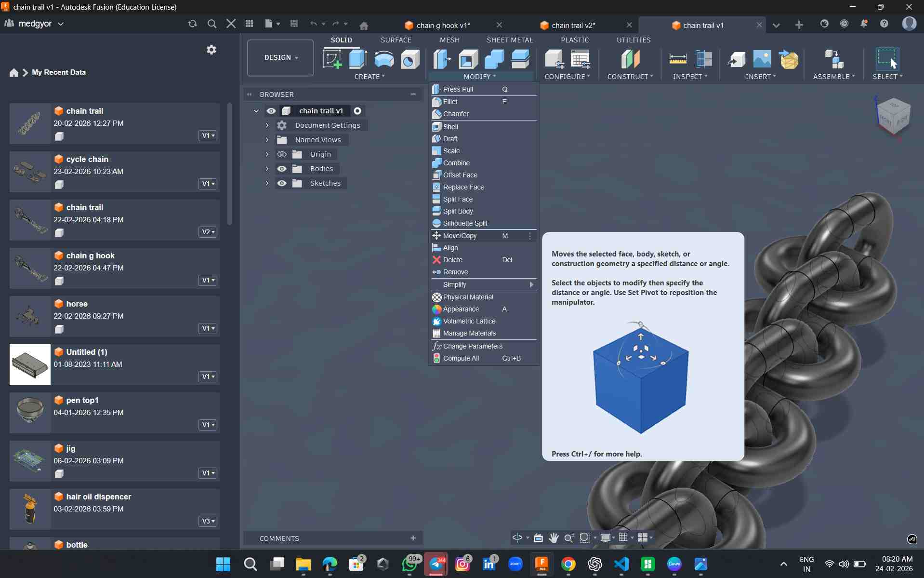The image size is (924, 578).
Task: Click the Appearance menu entry
Action: (483, 309)
